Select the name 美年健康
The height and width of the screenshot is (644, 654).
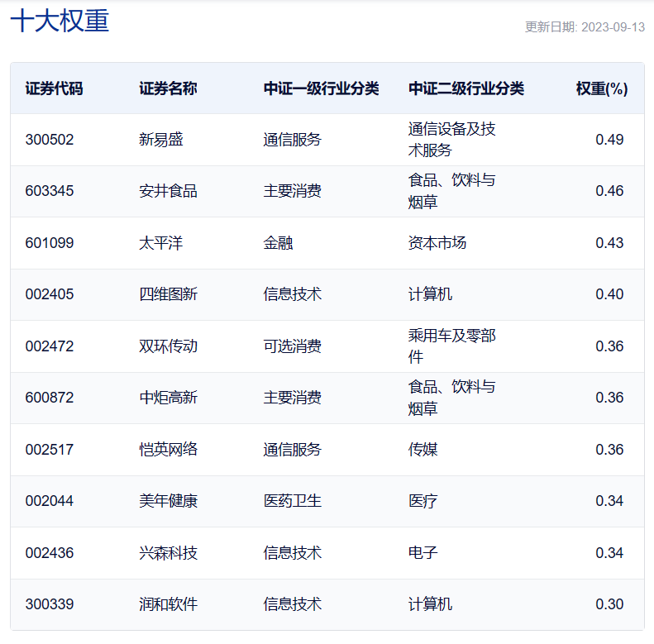tap(168, 501)
